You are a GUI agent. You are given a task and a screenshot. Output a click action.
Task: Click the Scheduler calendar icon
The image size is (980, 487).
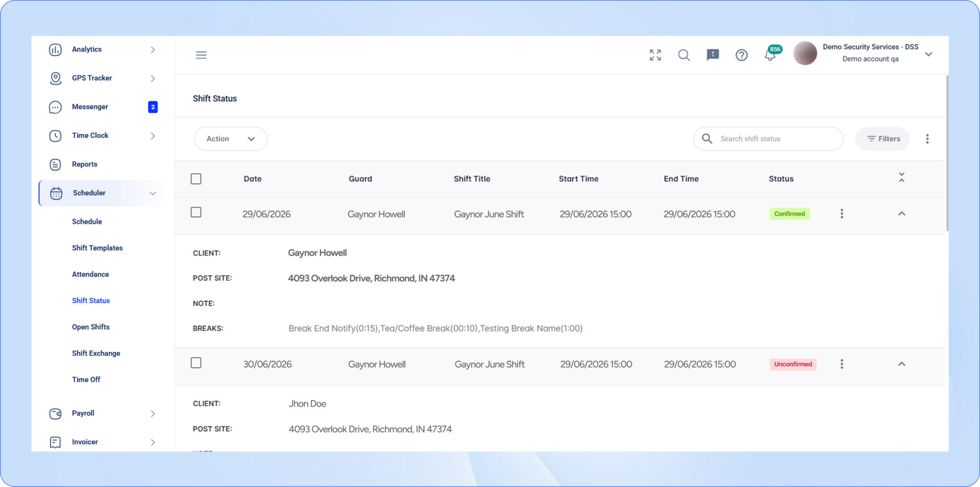[56, 193]
